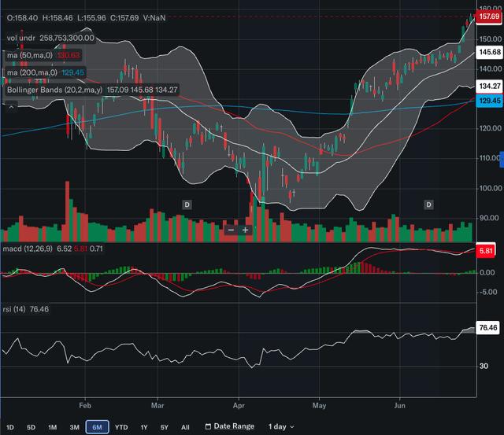Click the March dividend D marker

pyautogui.click(x=187, y=205)
